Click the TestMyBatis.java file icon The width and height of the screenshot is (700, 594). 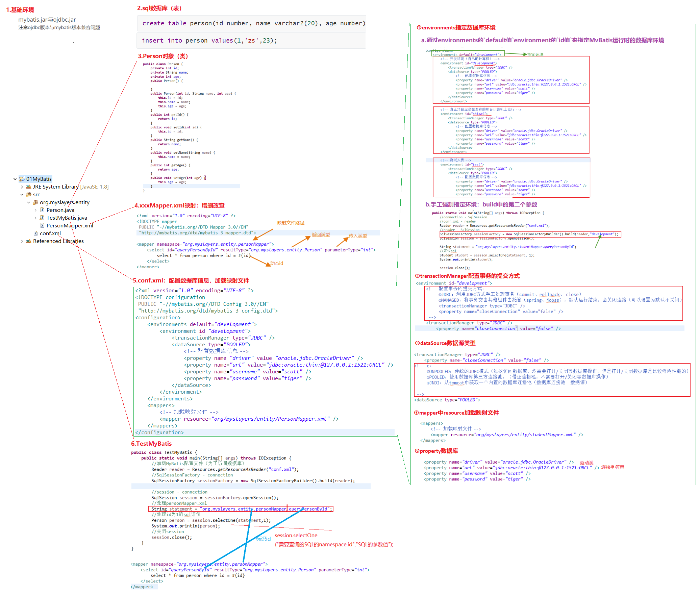click(42, 218)
